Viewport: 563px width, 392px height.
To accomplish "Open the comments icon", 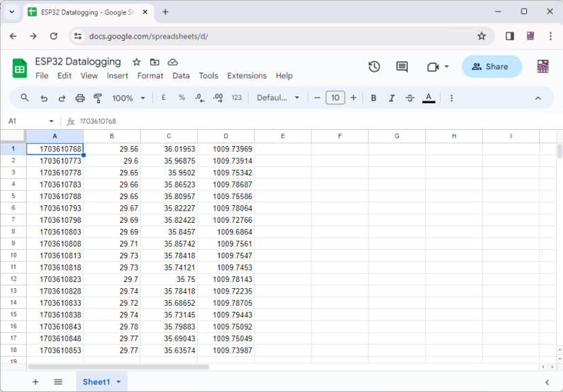I will coord(402,67).
